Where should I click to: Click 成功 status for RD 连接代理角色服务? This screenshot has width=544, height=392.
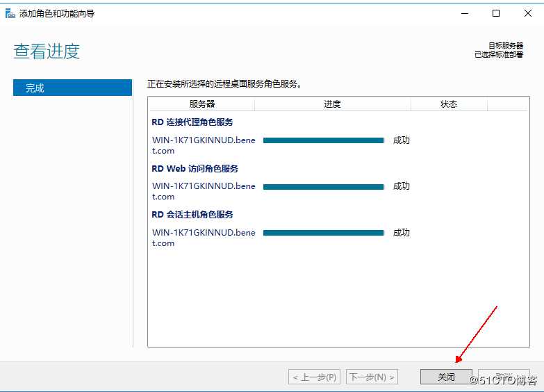[x=402, y=140]
